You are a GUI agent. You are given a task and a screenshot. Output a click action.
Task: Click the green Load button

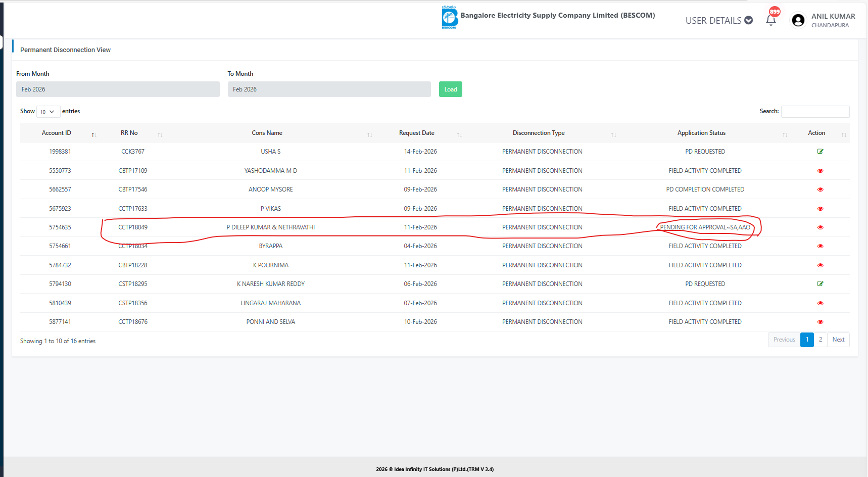coord(450,89)
